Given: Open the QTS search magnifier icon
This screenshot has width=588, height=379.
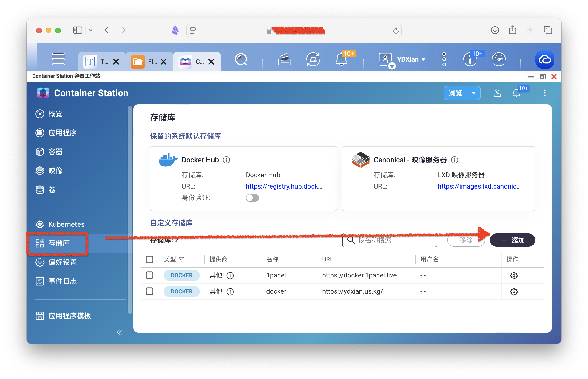Looking at the screenshot, I should click(x=241, y=60).
